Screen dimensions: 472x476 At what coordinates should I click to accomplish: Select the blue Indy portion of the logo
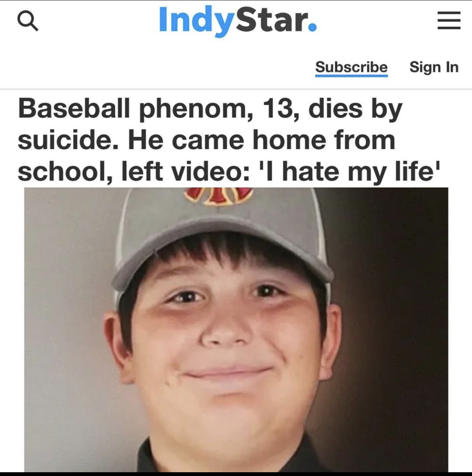(197, 21)
